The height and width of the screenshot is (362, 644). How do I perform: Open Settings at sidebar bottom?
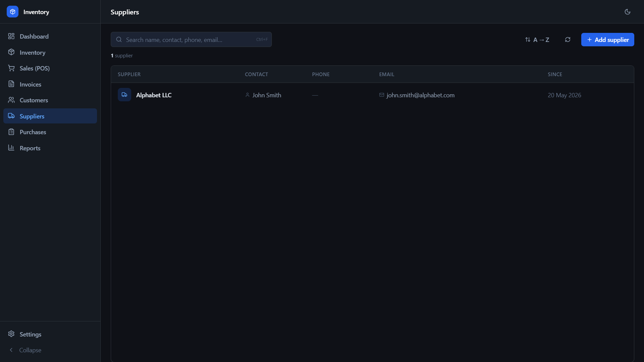point(50,334)
